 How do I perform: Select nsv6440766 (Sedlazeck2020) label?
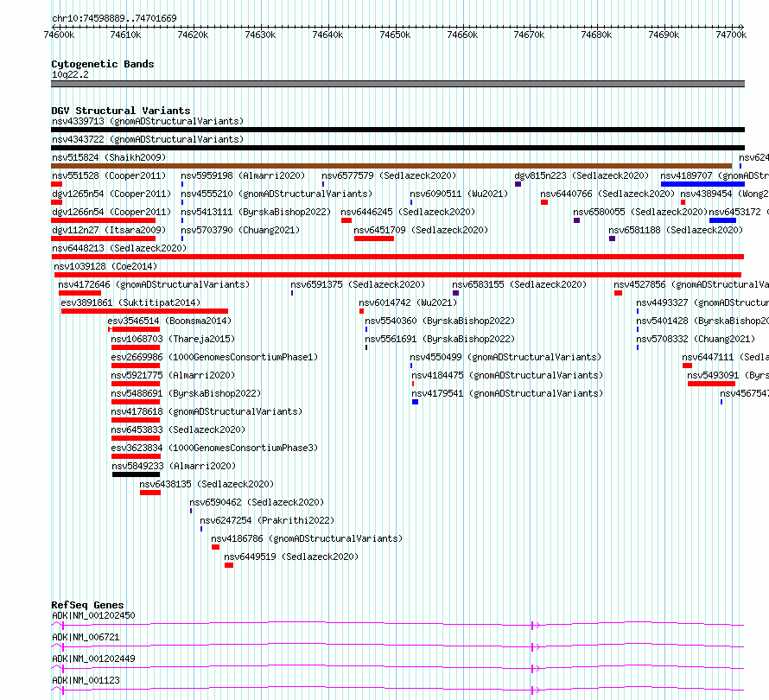coord(607,194)
